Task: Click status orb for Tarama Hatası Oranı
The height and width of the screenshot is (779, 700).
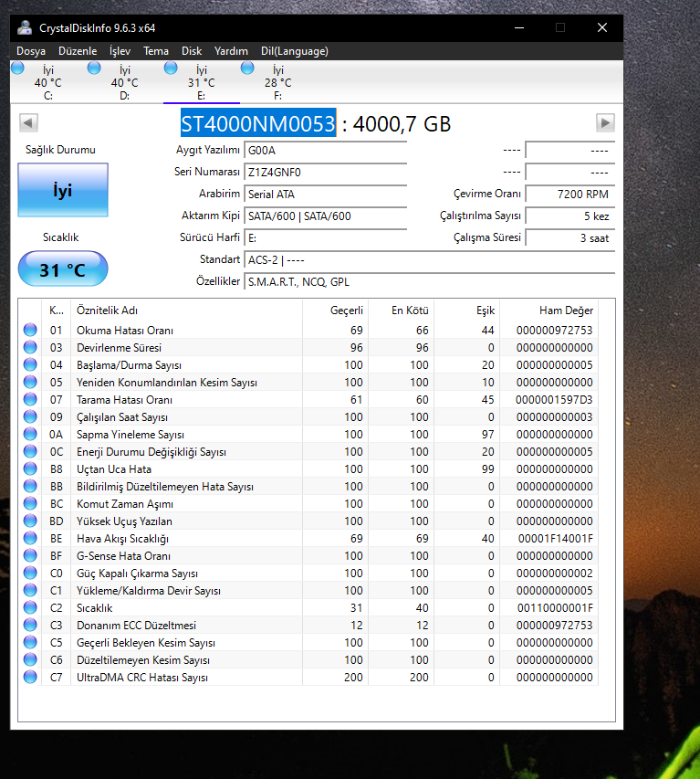Action: click(x=30, y=399)
